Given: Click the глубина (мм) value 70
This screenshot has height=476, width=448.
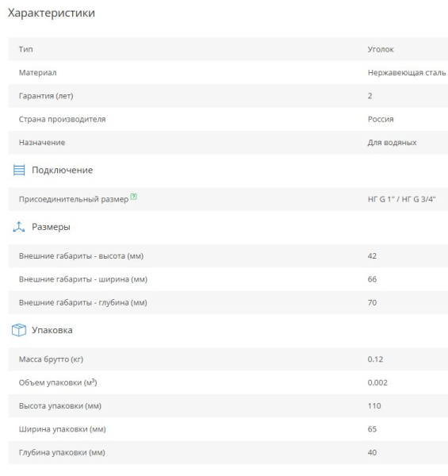Looking at the screenshot, I should pyautogui.click(x=372, y=303).
